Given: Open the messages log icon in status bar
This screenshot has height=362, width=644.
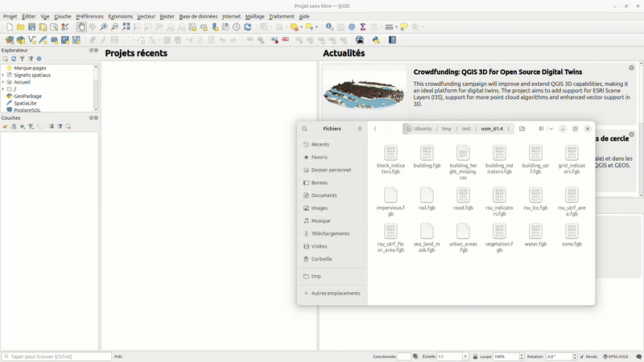Looking at the screenshot, I should tap(638, 356).
